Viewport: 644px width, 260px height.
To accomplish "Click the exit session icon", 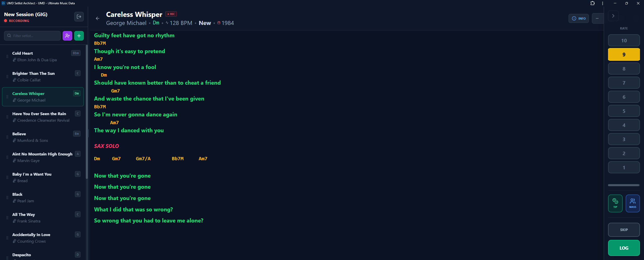I will coord(79,17).
